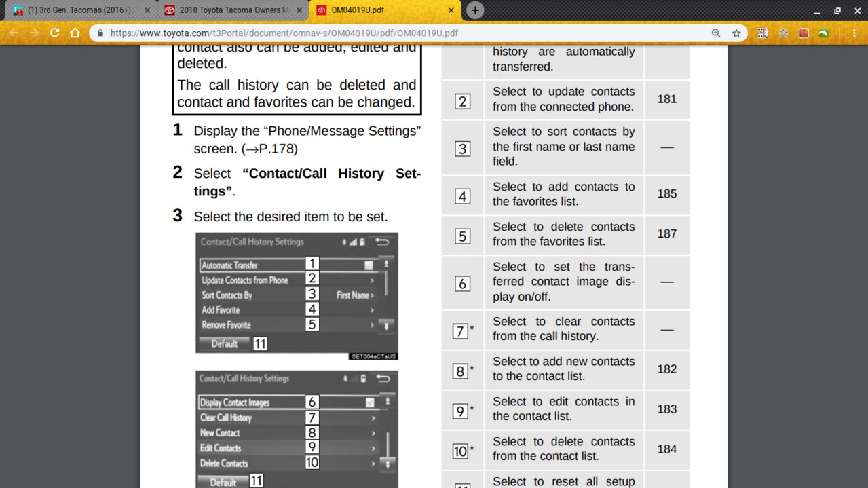Click the toyota.com URL in the address bar
The image size is (868, 488).
point(284,33)
